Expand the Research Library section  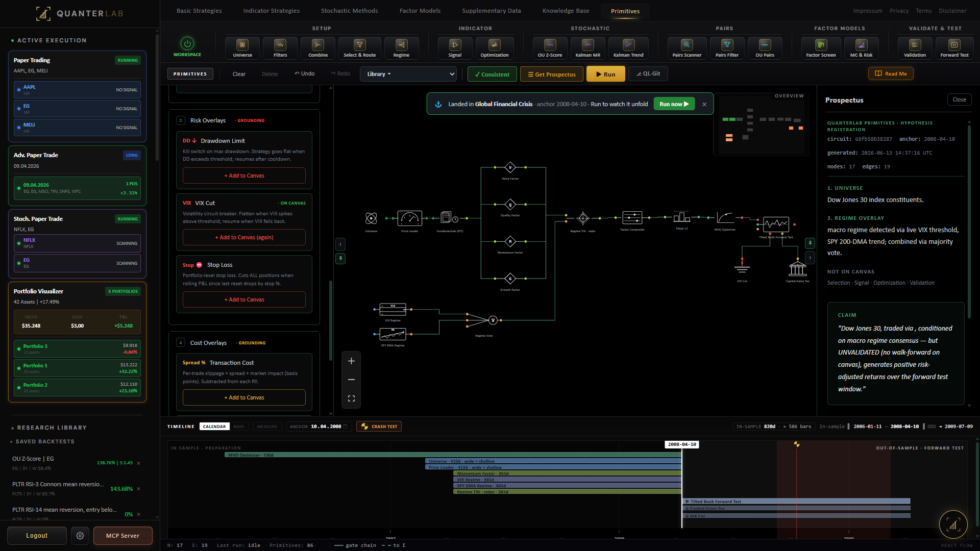(x=52, y=428)
